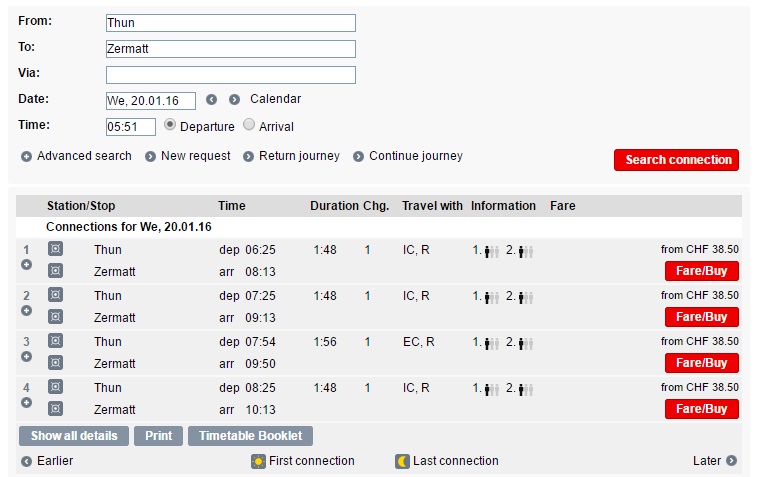Expand details for connection 4

[x=27, y=403]
